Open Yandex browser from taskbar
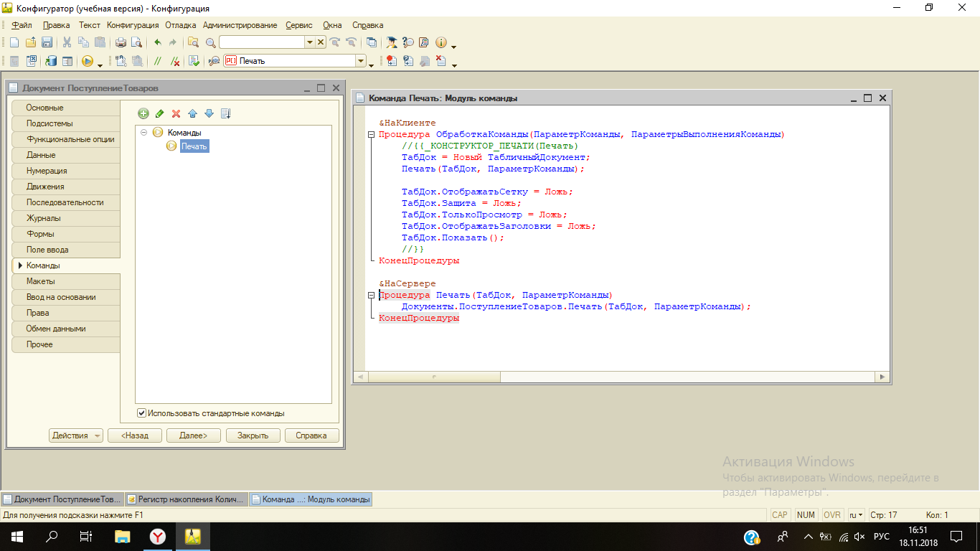This screenshot has width=980, height=551. click(158, 537)
